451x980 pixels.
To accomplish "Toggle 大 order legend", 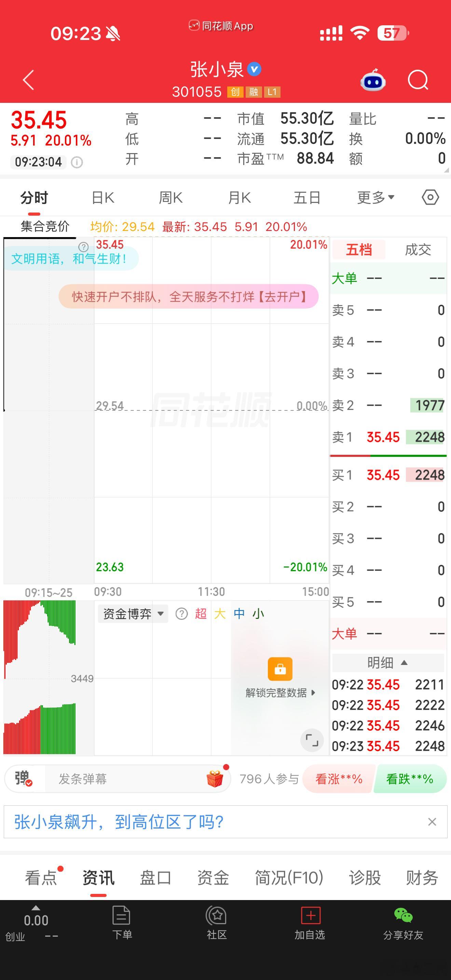I will click(x=220, y=614).
